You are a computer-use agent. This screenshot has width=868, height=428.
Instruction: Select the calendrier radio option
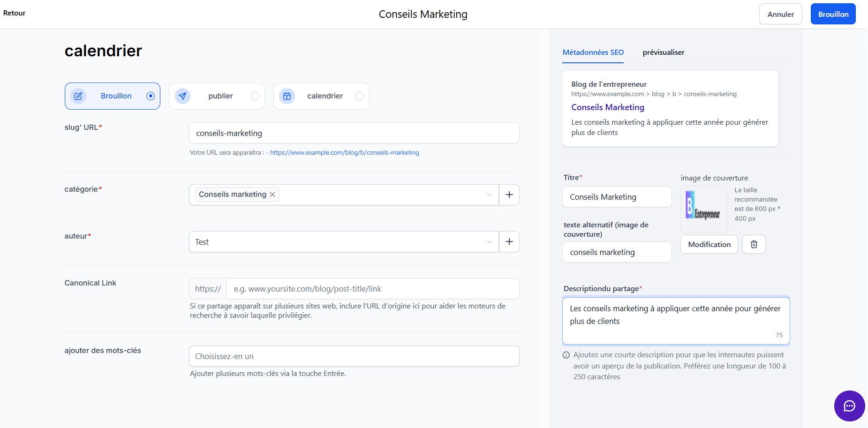point(360,96)
